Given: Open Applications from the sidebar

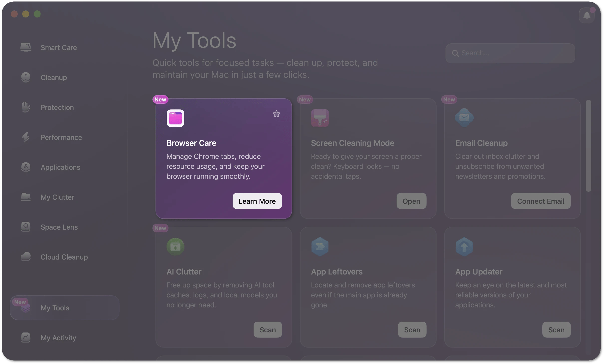Looking at the screenshot, I should coord(64,167).
